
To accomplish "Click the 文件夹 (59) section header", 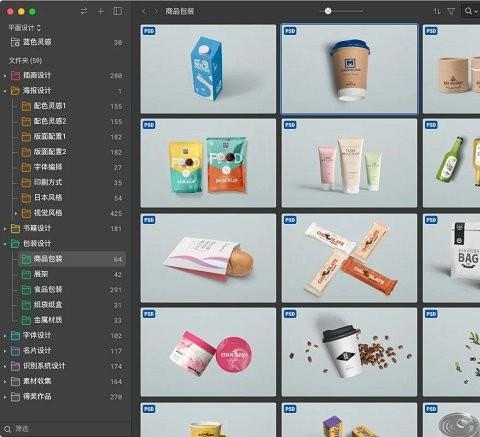I will [x=25, y=60].
